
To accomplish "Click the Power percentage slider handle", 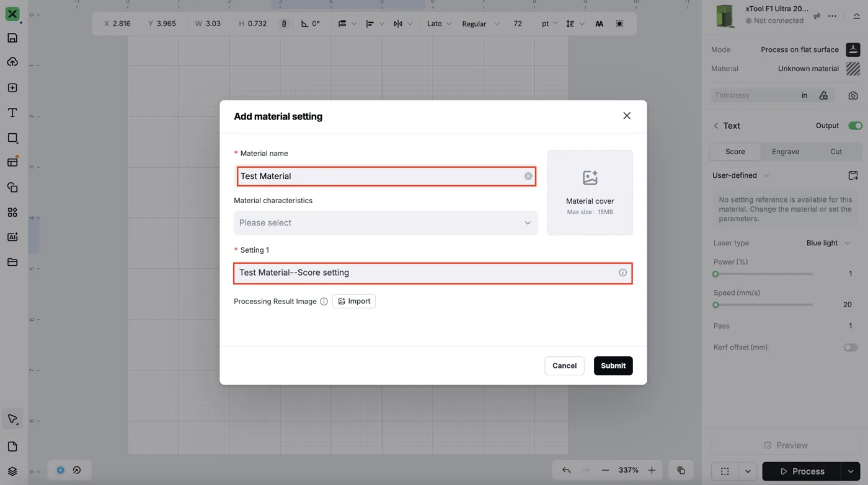I will (x=715, y=274).
